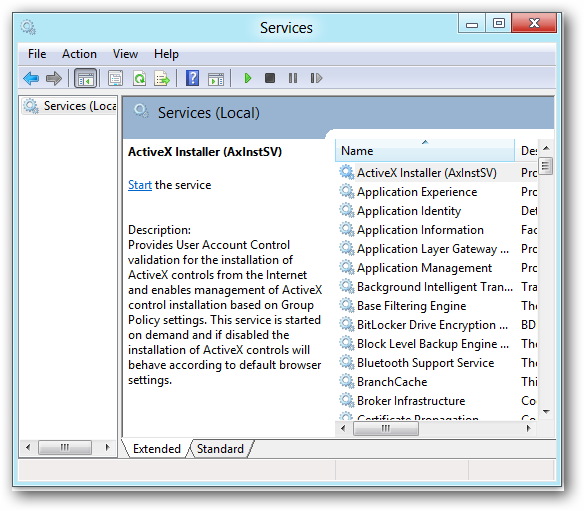Click the Forward arrow toolbar icon
The image size is (586, 511).
pos(54,79)
